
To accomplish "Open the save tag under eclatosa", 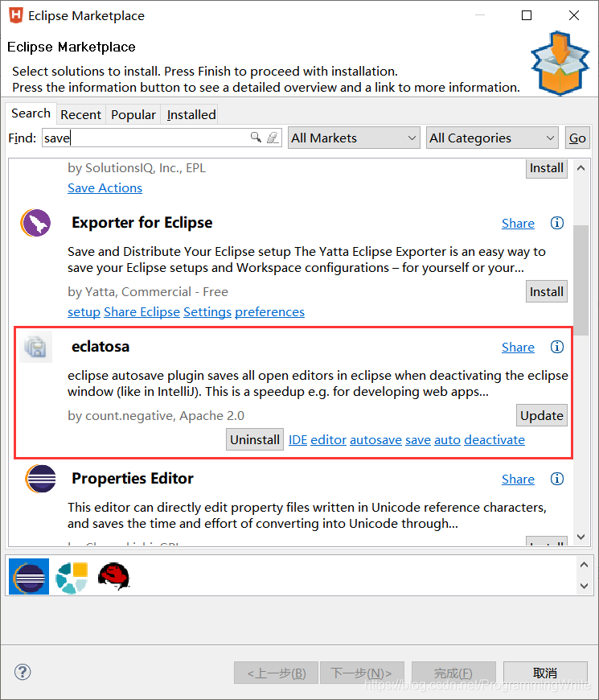I will point(418,440).
